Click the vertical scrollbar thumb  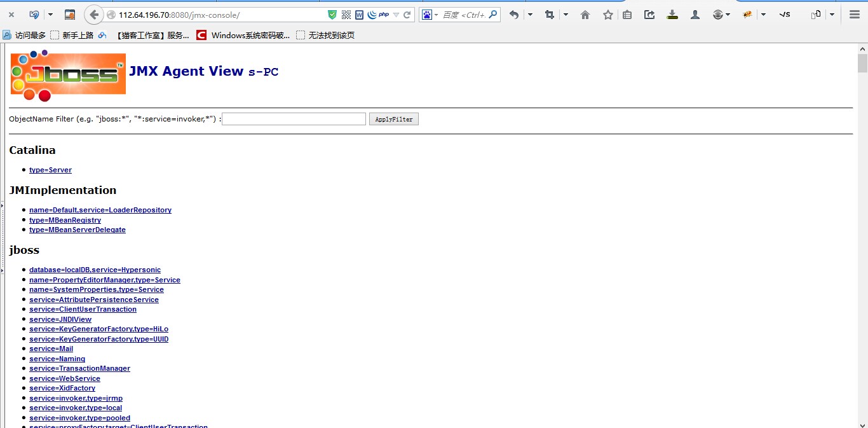pyautogui.click(x=862, y=64)
